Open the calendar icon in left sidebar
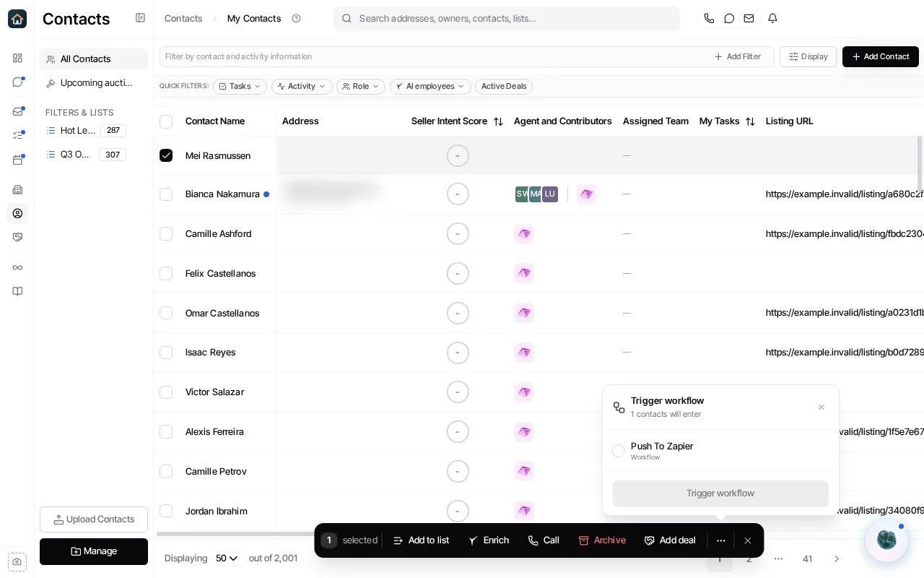Screen dimensions: 924x578 click(x=17, y=160)
